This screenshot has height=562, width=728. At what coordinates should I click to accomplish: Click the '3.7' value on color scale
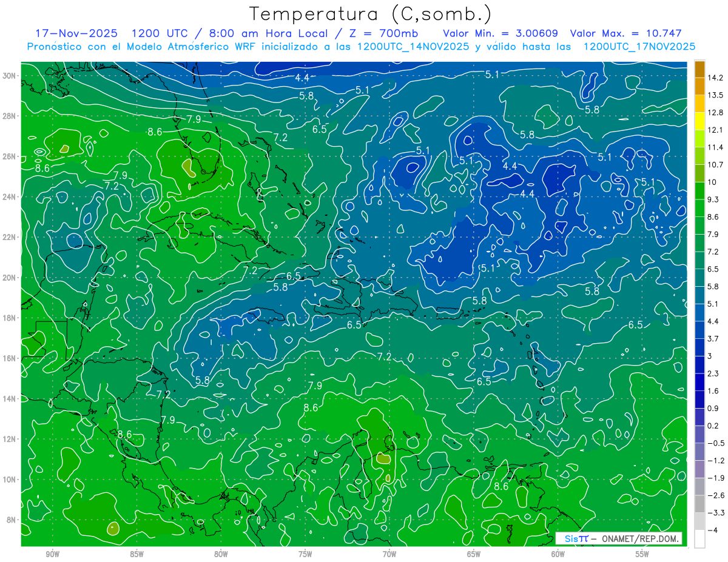pyautogui.click(x=714, y=338)
